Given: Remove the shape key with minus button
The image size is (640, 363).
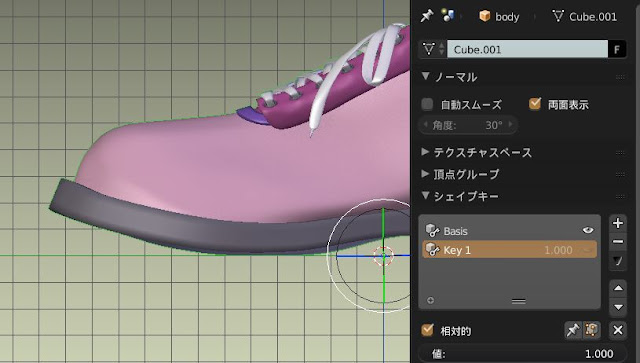Looking at the screenshot, I should coord(618,242).
